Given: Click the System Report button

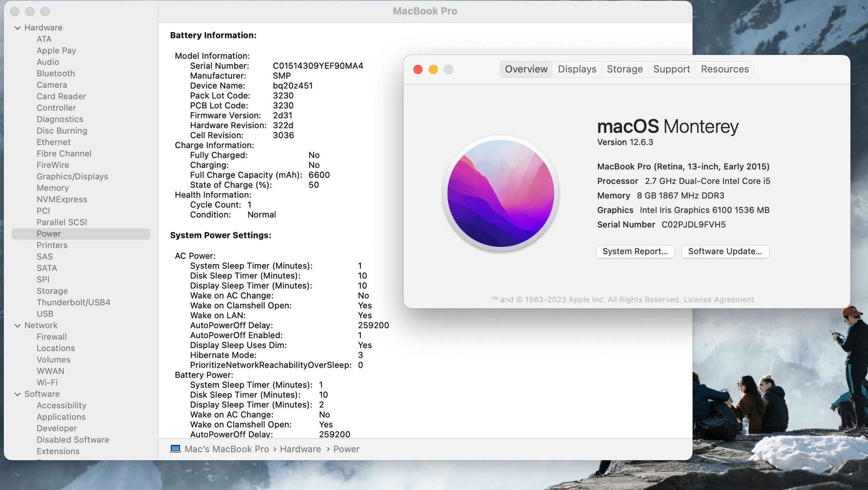Looking at the screenshot, I should (635, 251).
